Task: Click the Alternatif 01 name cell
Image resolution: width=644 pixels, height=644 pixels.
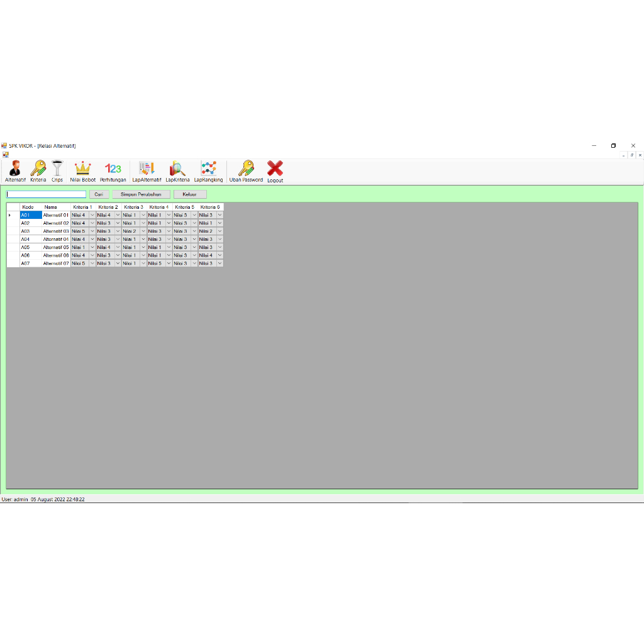Action: click(56, 215)
